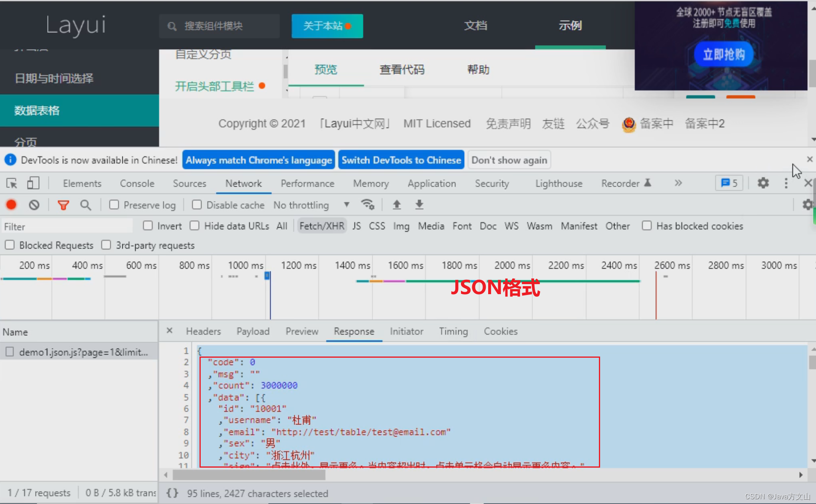Open DevTools settings gear
The width and height of the screenshot is (816, 504).
pos(763,183)
